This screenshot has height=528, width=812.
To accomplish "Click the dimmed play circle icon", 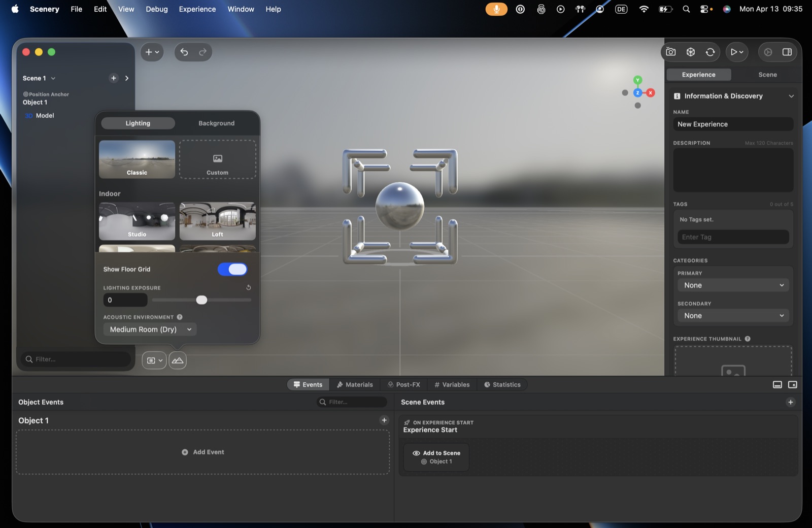I will [768, 52].
